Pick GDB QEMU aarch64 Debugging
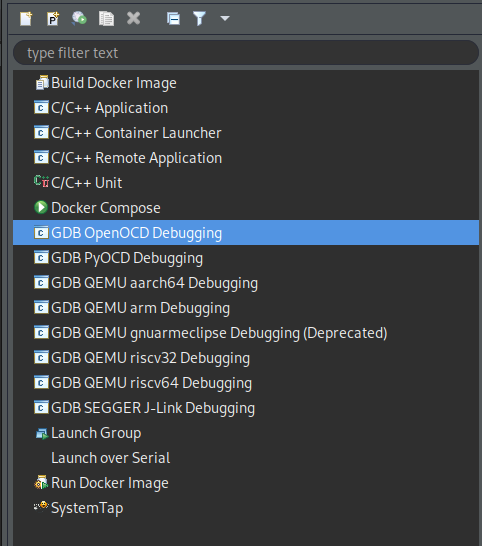Image resolution: width=482 pixels, height=546 pixels. (x=154, y=283)
